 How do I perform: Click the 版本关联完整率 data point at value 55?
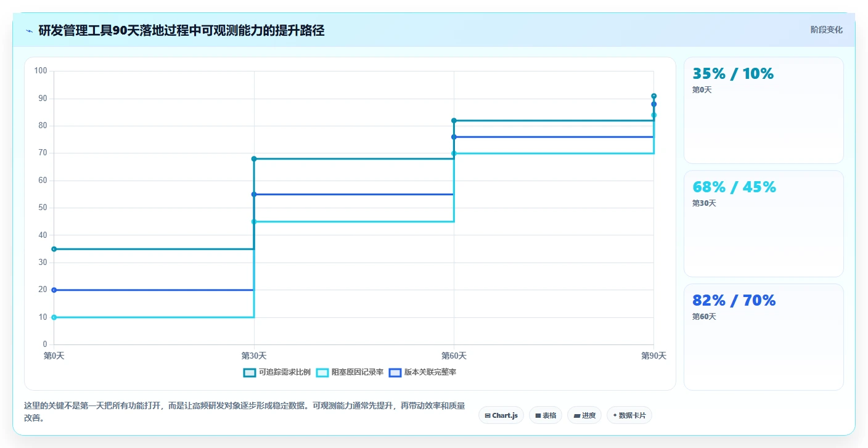click(x=254, y=194)
